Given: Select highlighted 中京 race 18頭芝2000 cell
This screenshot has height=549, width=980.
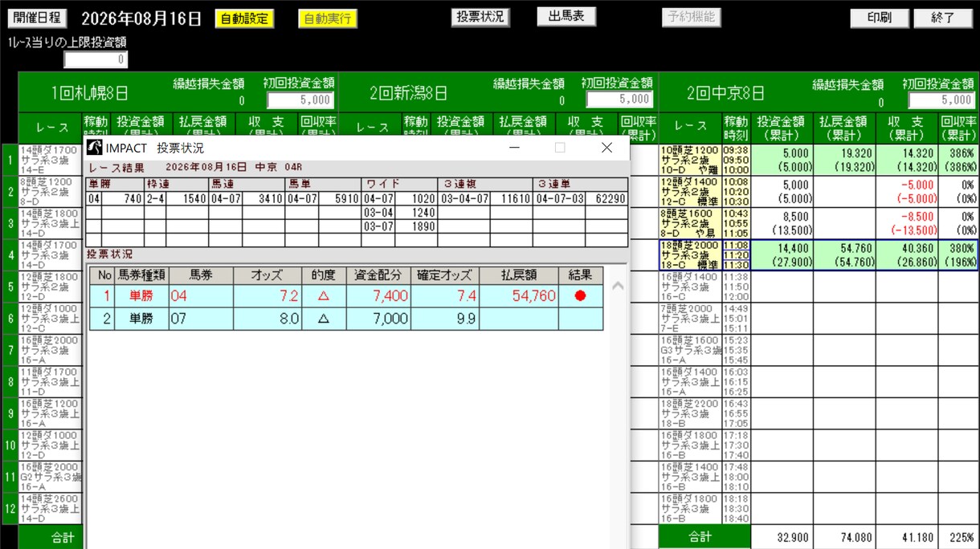Looking at the screenshot, I should click(689, 254).
